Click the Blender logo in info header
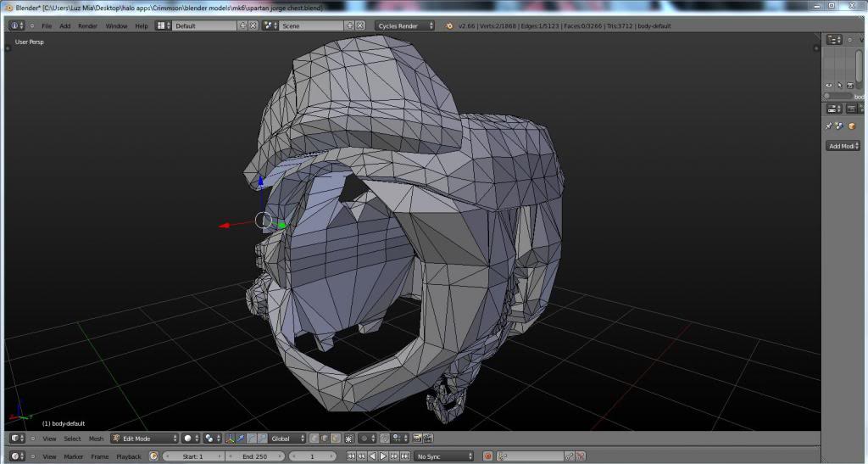Viewport: 868px width, 464px height. coord(449,26)
